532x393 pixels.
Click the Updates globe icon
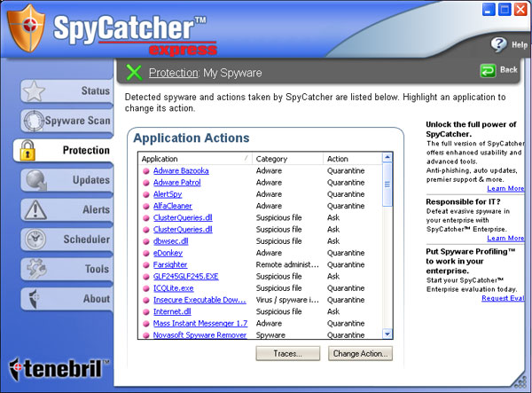pos(36,180)
